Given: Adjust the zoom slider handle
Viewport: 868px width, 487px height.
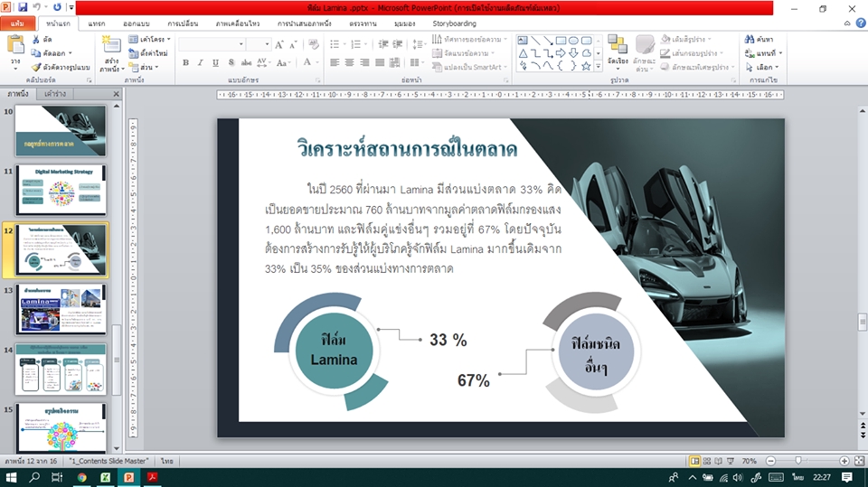Looking at the screenshot, I should 797,461.
